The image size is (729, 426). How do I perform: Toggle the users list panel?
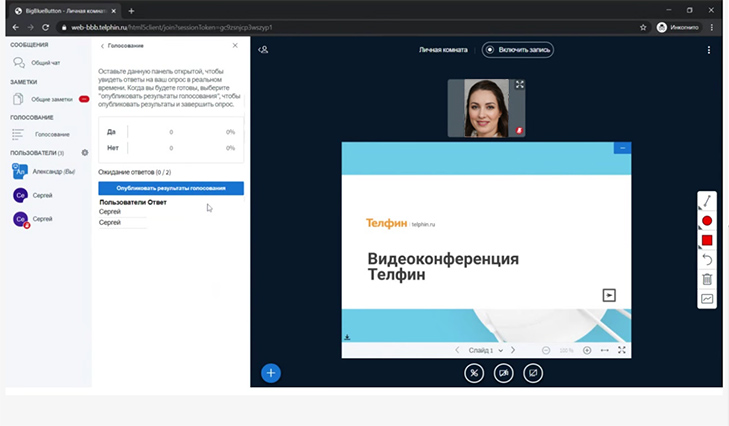tap(263, 50)
